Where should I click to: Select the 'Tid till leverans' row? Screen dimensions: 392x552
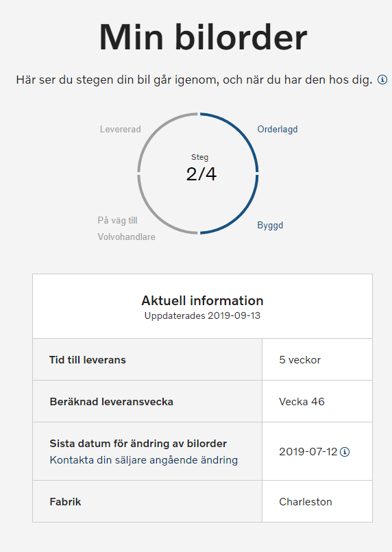pos(202,359)
